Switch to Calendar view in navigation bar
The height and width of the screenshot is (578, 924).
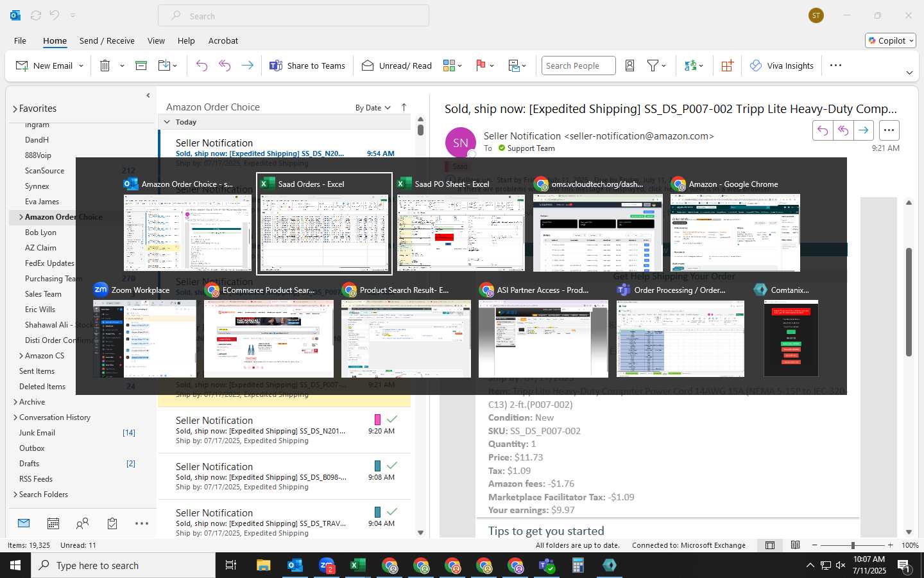(53, 523)
